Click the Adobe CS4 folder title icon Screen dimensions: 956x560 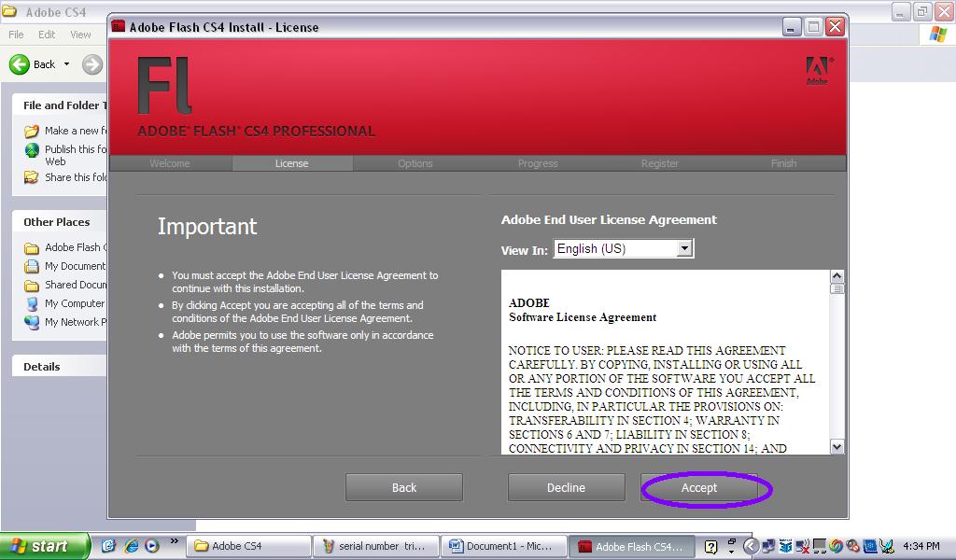(9, 11)
